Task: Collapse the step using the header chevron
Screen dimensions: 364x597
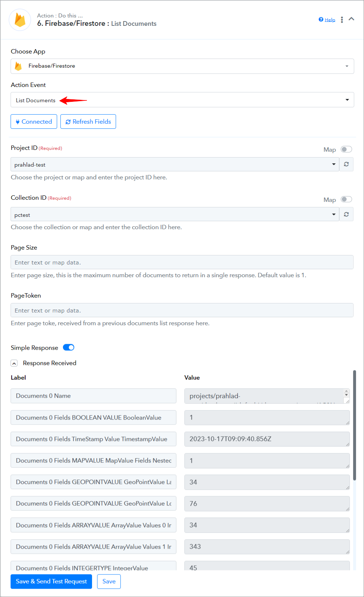Action: coord(351,19)
